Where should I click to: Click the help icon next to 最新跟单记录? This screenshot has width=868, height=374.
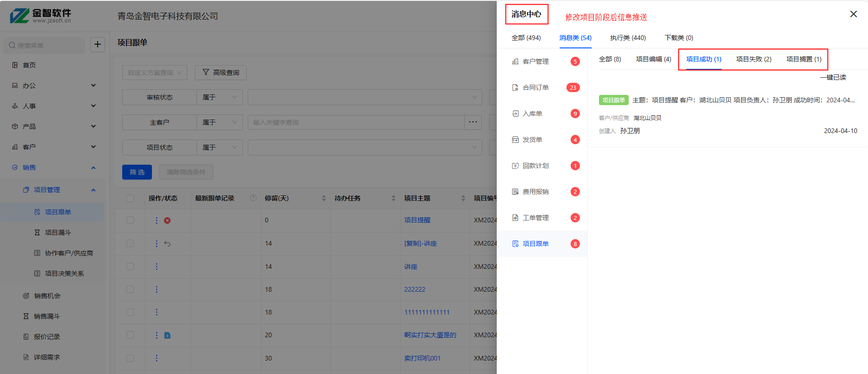[x=253, y=198]
